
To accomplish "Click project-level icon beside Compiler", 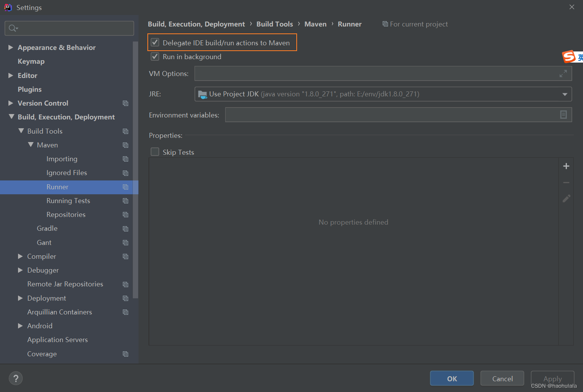I will pyautogui.click(x=126, y=256).
